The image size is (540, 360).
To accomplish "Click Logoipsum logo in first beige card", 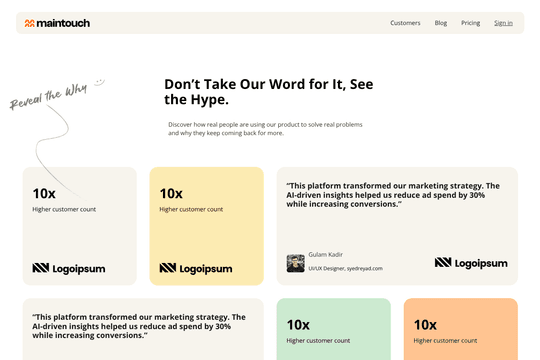I will [x=69, y=268].
